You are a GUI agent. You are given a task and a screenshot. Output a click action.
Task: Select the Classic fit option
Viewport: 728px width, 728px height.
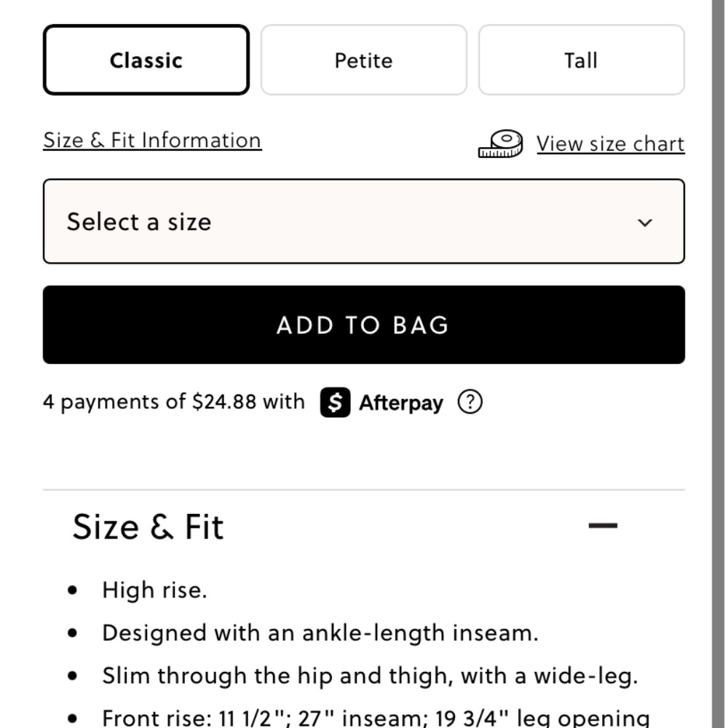click(x=146, y=60)
